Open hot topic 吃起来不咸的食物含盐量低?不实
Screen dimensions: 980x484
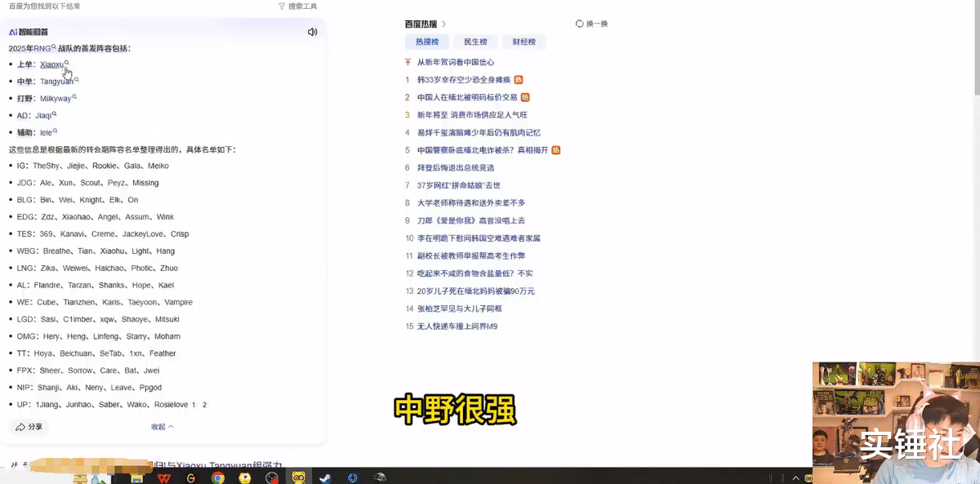[475, 273]
